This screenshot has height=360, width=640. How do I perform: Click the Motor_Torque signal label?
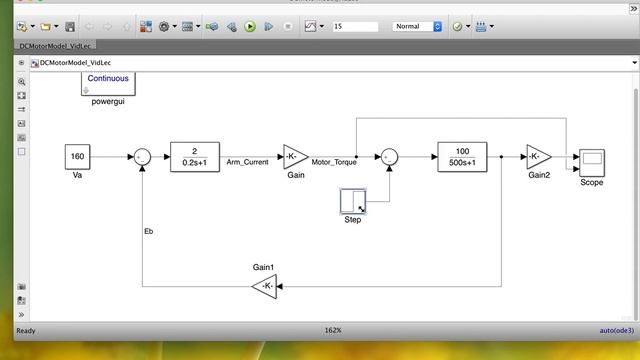point(334,162)
